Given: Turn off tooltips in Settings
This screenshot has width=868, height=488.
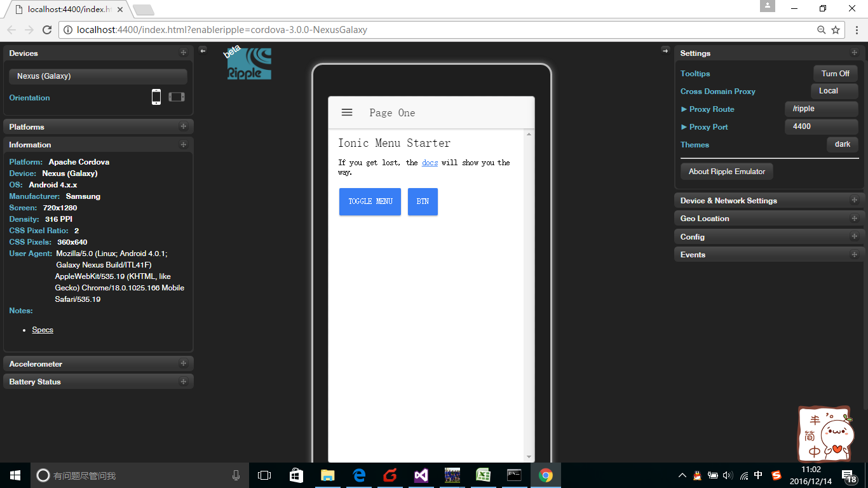Looking at the screenshot, I should pyautogui.click(x=836, y=74).
